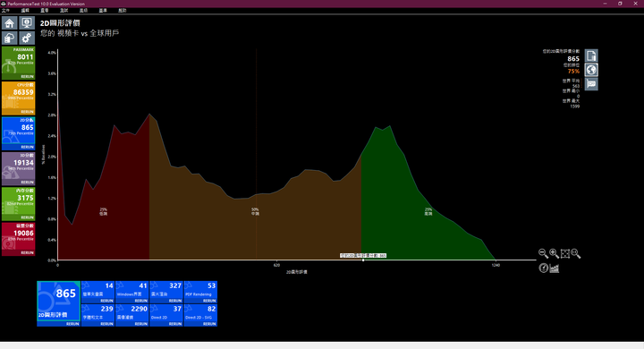Select the PassMark 8011 rating tile
Image resolution: width=644 pixels, height=349 pixels.
coord(19,63)
